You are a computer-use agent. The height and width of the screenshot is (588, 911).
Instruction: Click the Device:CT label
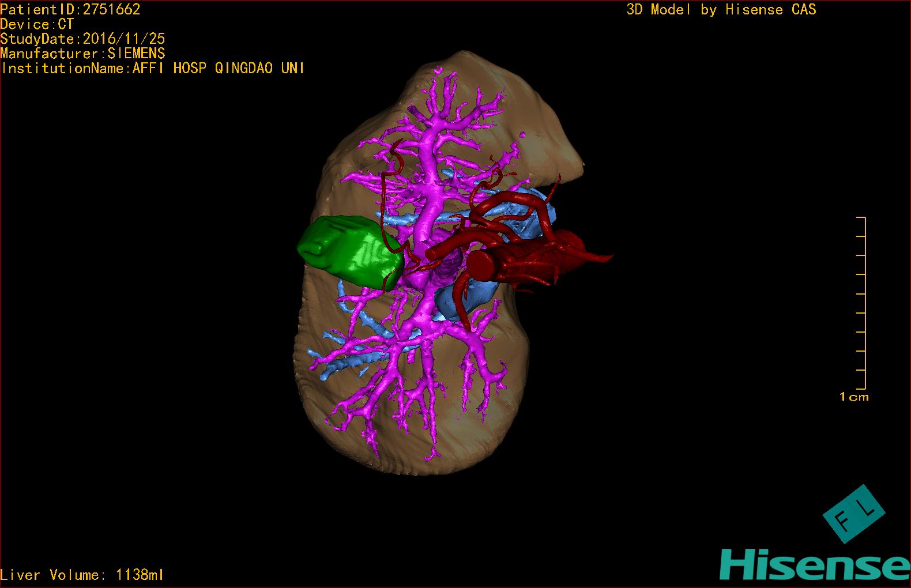tap(37, 24)
